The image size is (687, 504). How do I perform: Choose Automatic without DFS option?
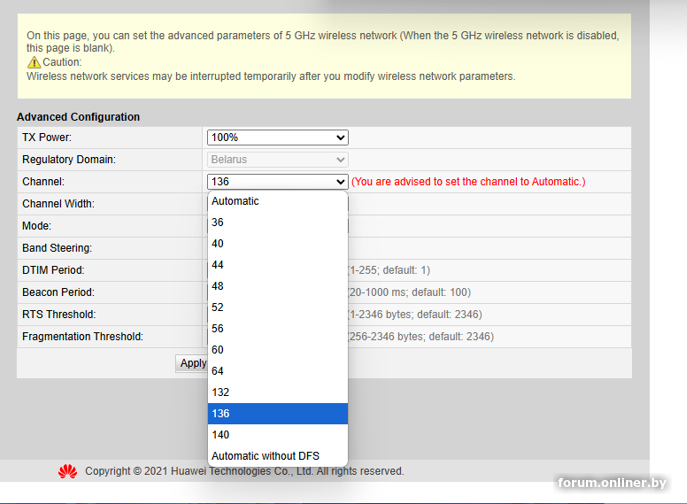pos(277,456)
